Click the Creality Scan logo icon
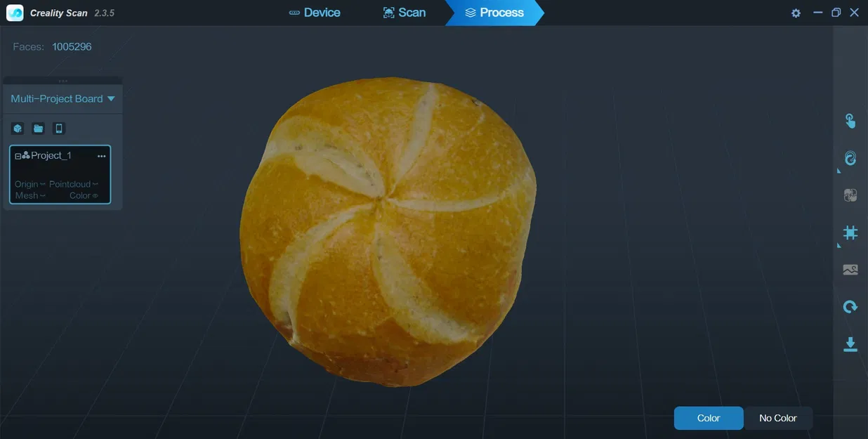 [15, 13]
